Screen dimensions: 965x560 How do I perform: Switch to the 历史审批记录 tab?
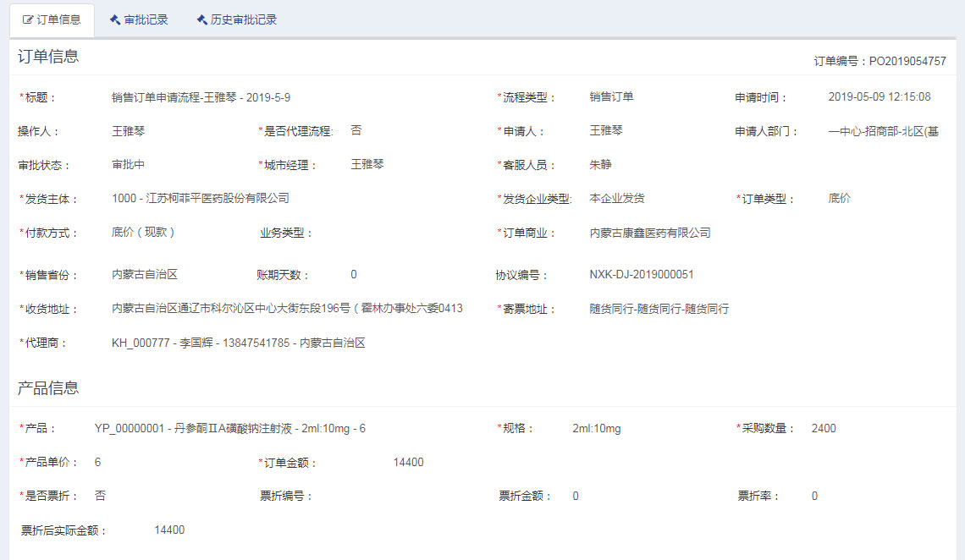click(x=236, y=19)
